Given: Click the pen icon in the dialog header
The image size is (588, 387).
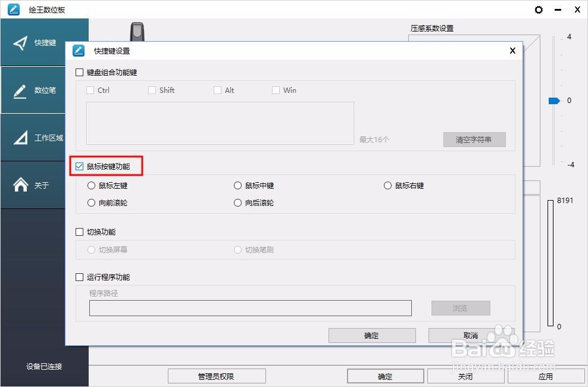Looking at the screenshot, I should 78,51.
